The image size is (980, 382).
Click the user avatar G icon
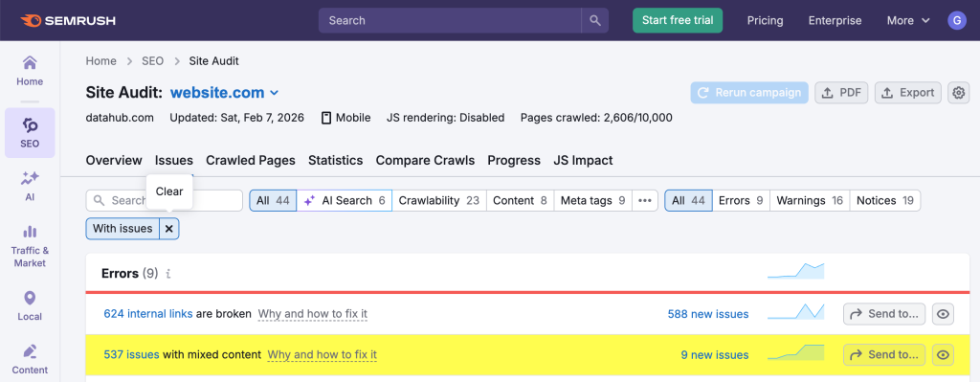tap(957, 21)
